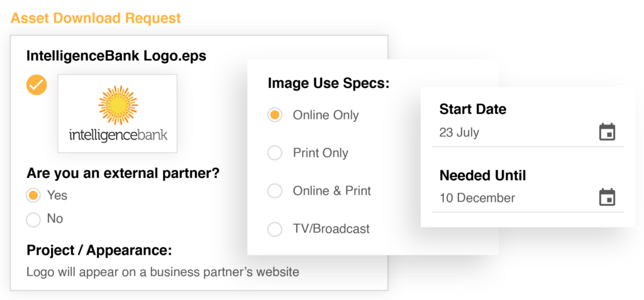This screenshot has width=644, height=300.
Task: Click the IntelligenceBank Logo.eps file name
Action: 116,56
